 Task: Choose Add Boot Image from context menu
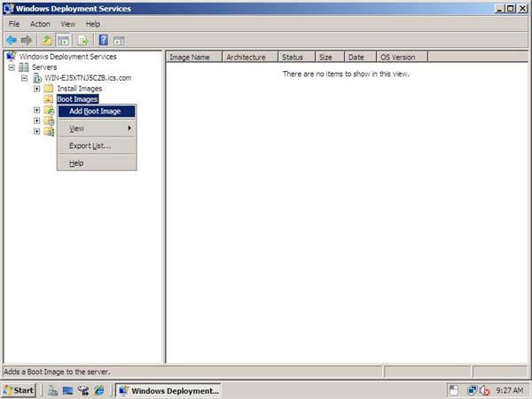click(x=97, y=112)
